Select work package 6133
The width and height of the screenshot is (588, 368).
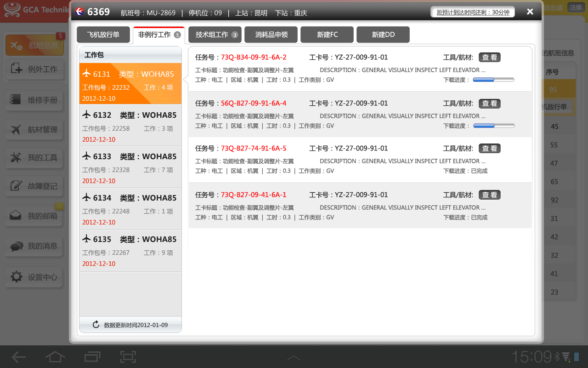pyautogui.click(x=130, y=167)
